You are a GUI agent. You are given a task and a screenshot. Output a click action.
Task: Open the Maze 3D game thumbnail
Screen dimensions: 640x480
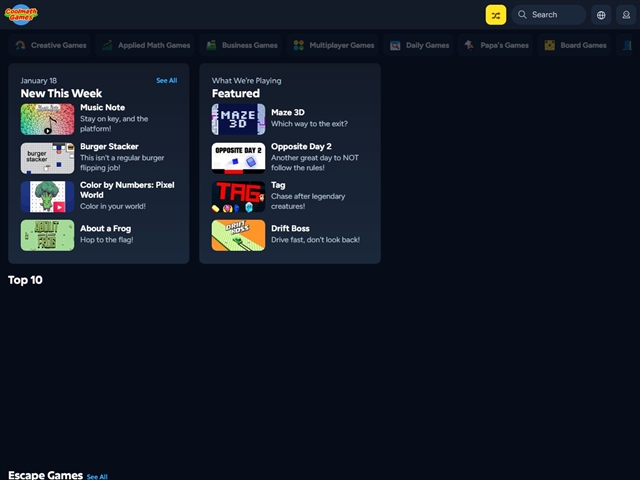(238, 119)
